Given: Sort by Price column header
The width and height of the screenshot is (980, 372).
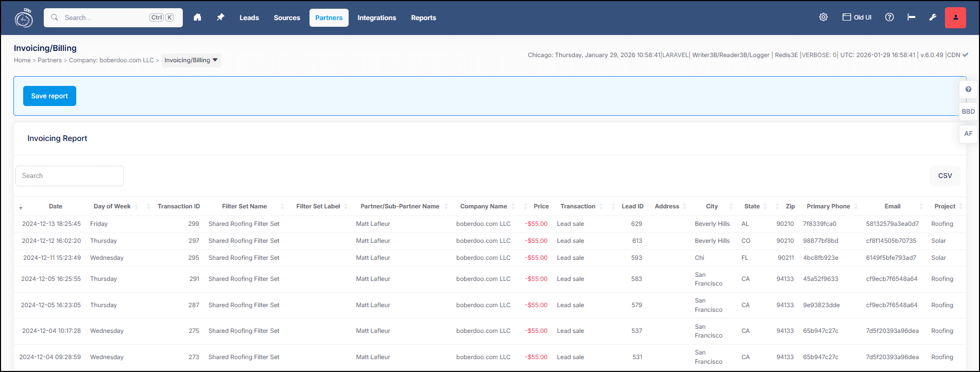Looking at the screenshot, I should [541, 206].
